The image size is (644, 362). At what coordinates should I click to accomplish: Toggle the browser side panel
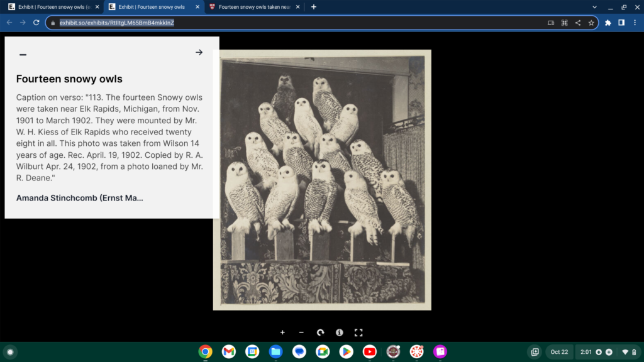tap(621, 23)
